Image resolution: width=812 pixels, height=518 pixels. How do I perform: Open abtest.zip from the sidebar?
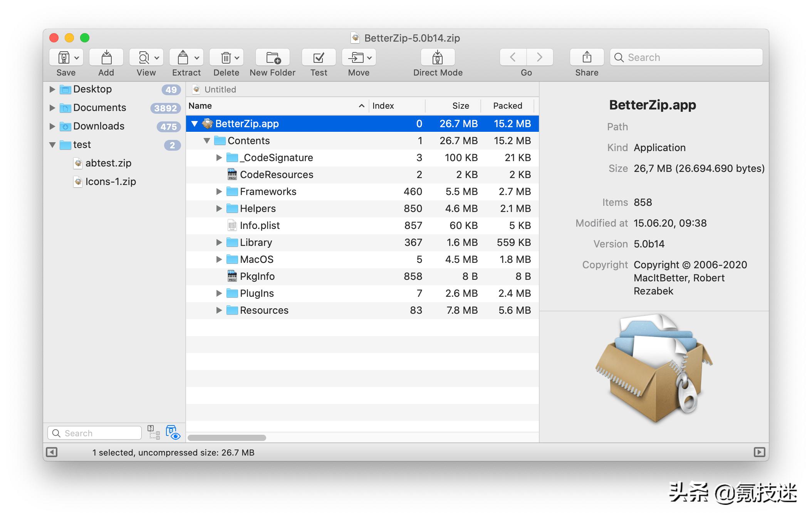pos(108,163)
